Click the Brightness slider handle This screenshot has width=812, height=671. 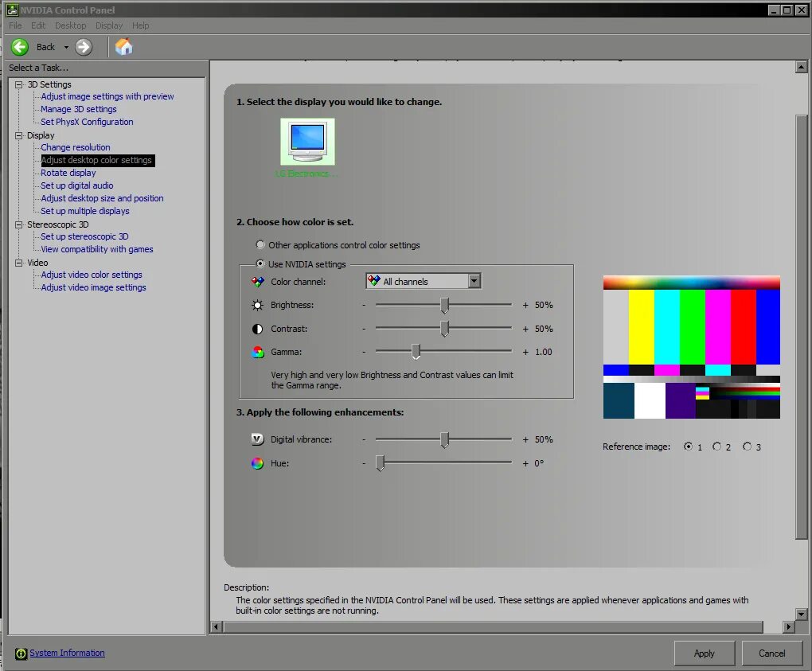(x=444, y=306)
